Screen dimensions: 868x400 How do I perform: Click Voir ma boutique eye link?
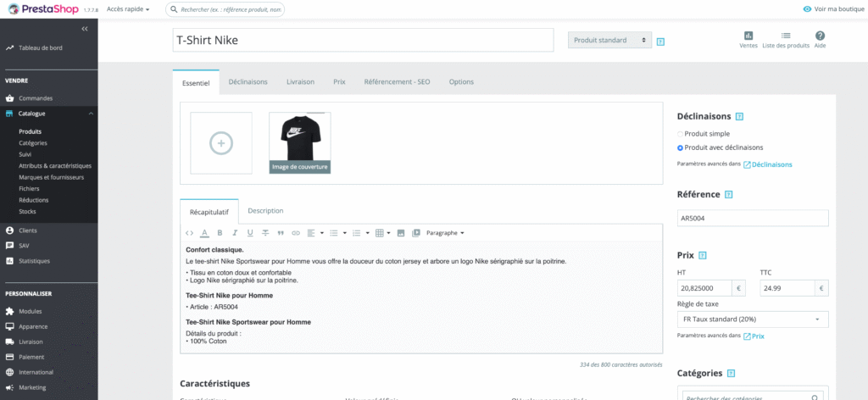pyautogui.click(x=834, y=8)
